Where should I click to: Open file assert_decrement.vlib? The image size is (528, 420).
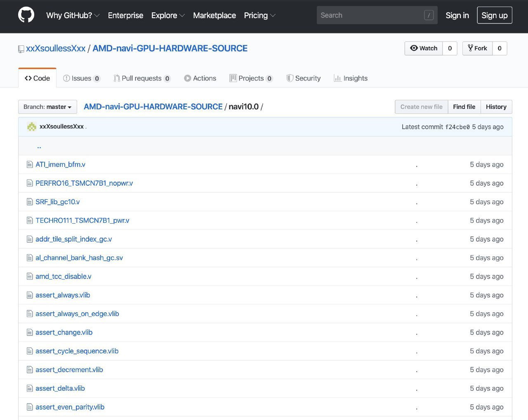(69, 370)
